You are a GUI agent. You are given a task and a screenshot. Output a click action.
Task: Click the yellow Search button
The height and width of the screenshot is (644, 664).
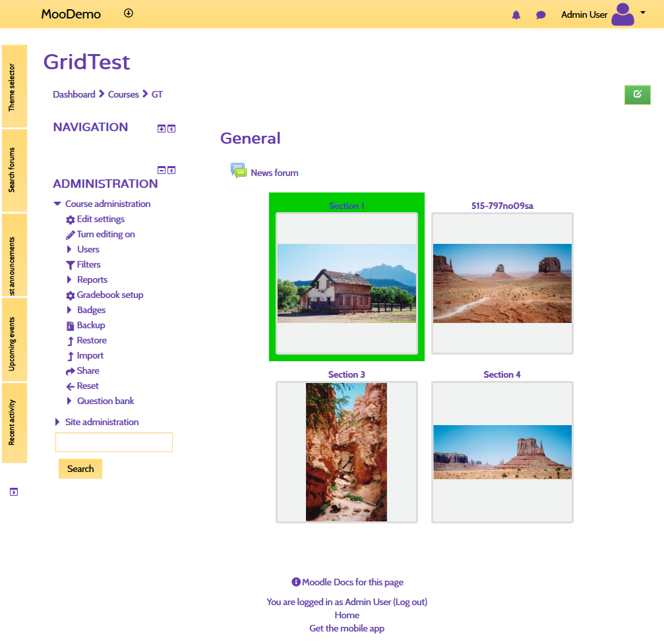pyautogui.click(x=80, y=469)
